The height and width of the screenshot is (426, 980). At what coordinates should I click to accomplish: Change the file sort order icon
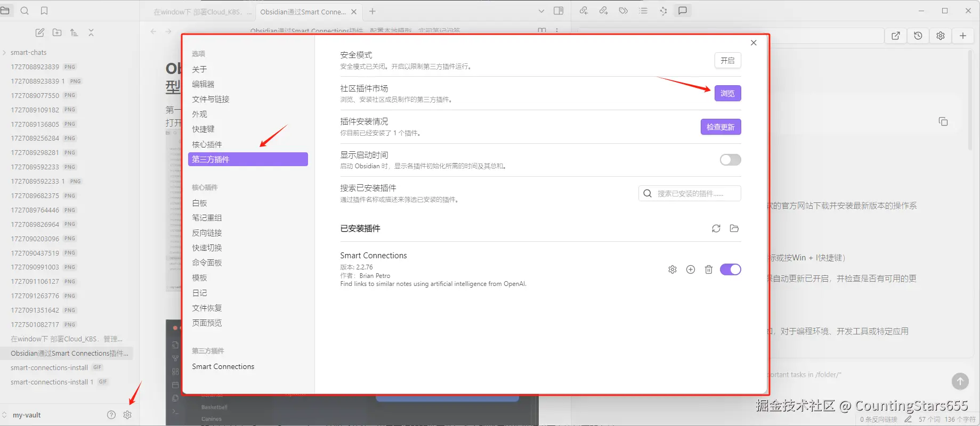(x=74, y=32)
